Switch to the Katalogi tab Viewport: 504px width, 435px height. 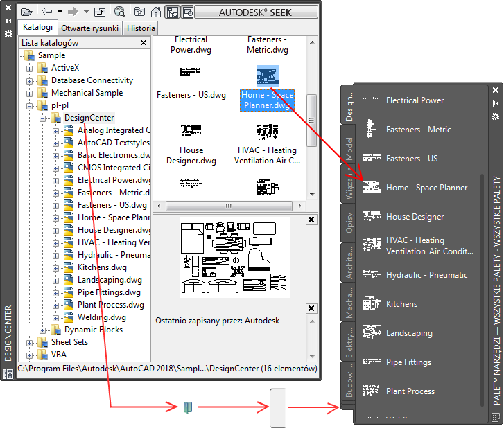pyautogui.click(x=37, y=27)
